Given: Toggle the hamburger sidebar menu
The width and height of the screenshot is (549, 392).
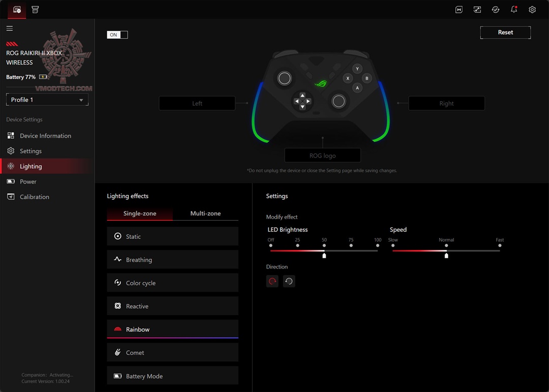Looking at the screenshot, I should [x=10, y=28].
